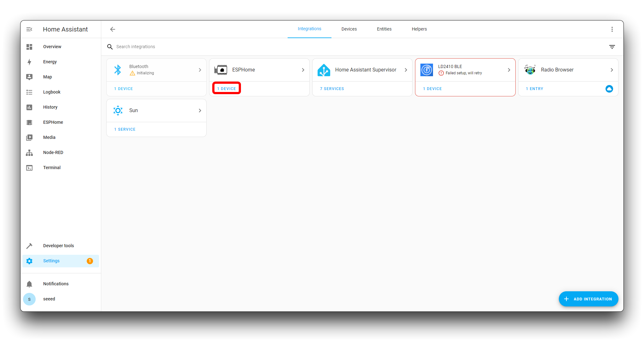
Task: Expand the LD2410 BLE integration chevron
Action: [509, 70]
